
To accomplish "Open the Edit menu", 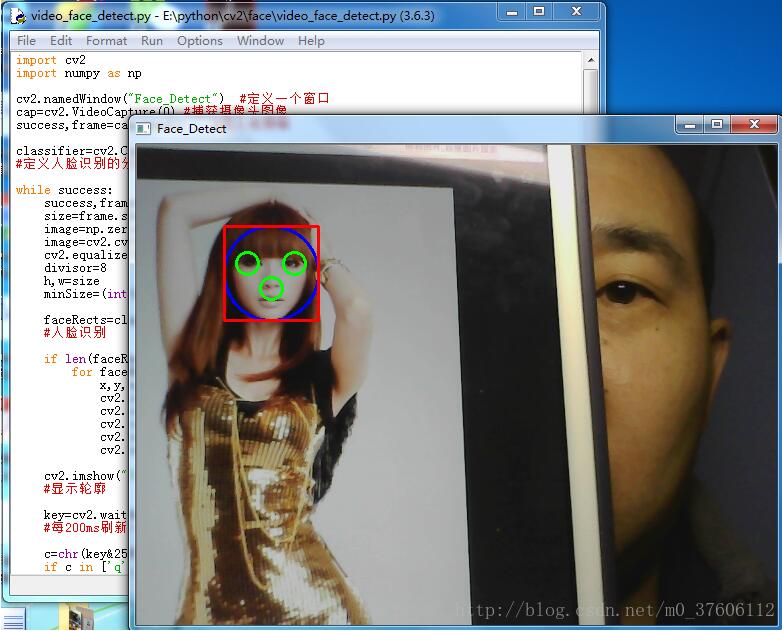I will 61,41.
